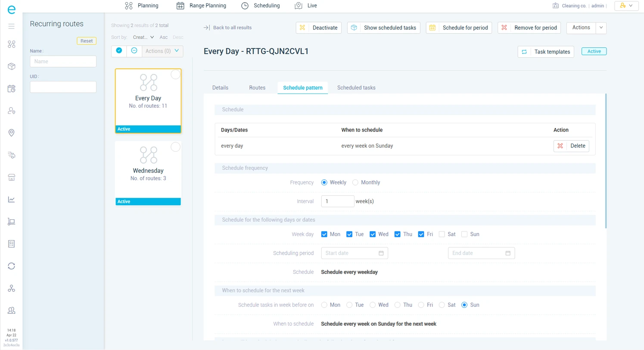
Task: Go back to all results
Action: 232,28
